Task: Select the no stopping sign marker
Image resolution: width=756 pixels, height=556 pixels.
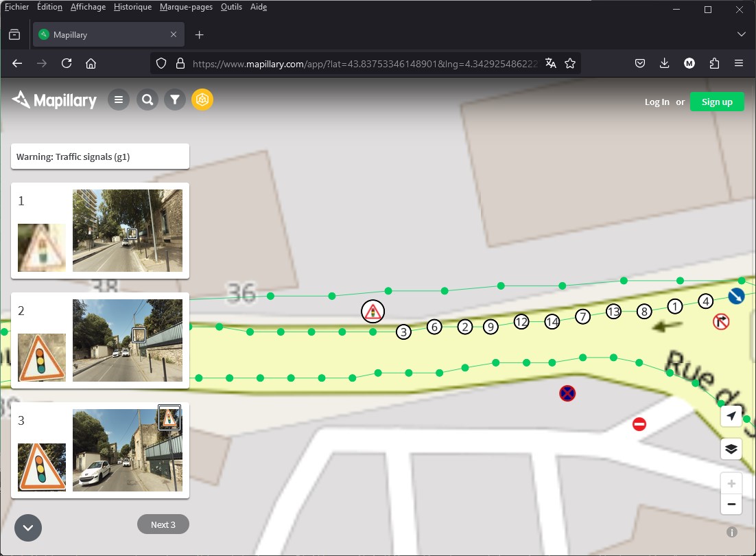Action: click(567, 393)
